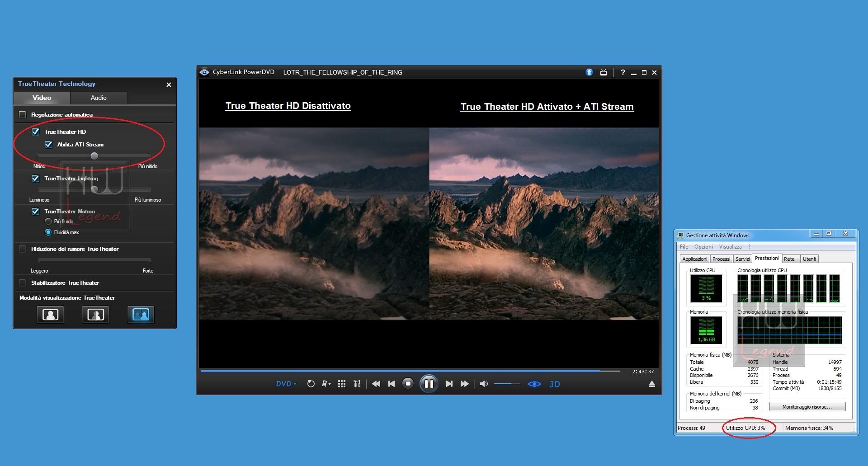Image resolution: width=868 pixels, height=466 pixels.
Task: Toggle Regolazione automatica checkbox
Action: (23, 115)
